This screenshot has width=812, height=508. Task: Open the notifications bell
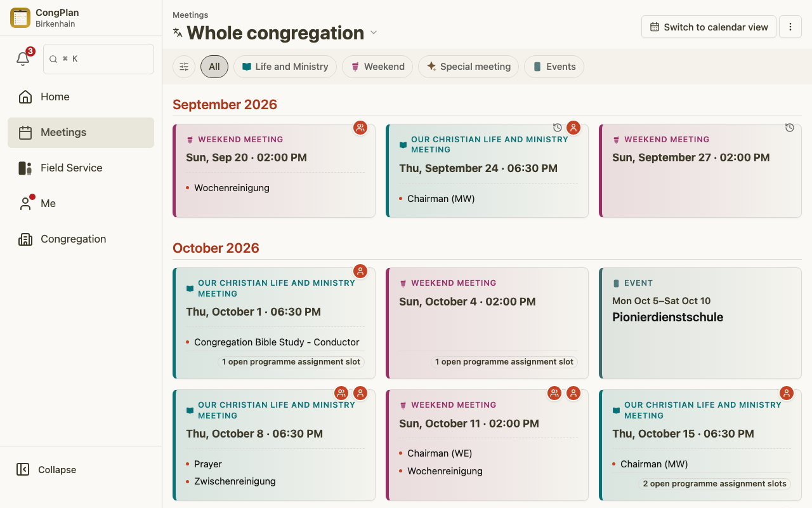click(x=23, y=59)
